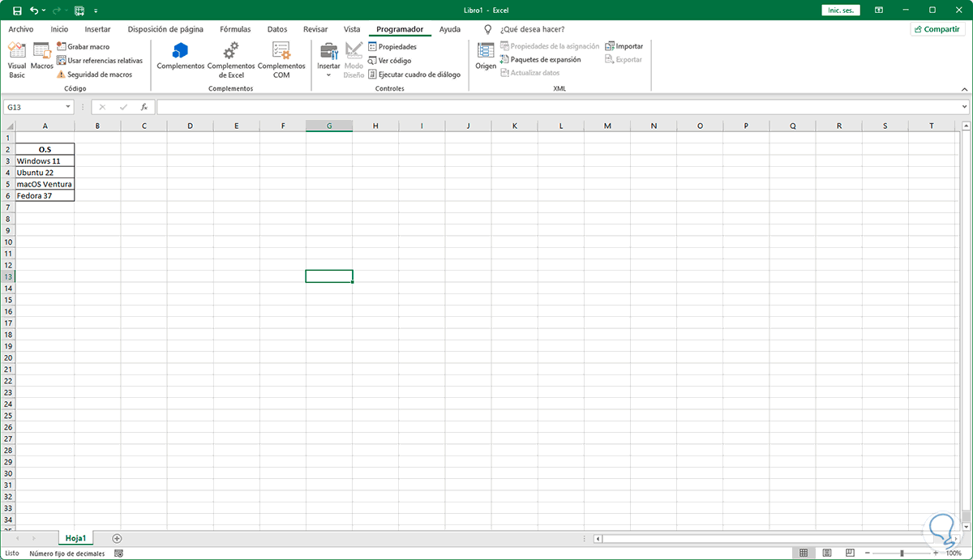This screenshot has height=560, width=973.
Task: Open the Macros dialog
Action: [42, 57]
